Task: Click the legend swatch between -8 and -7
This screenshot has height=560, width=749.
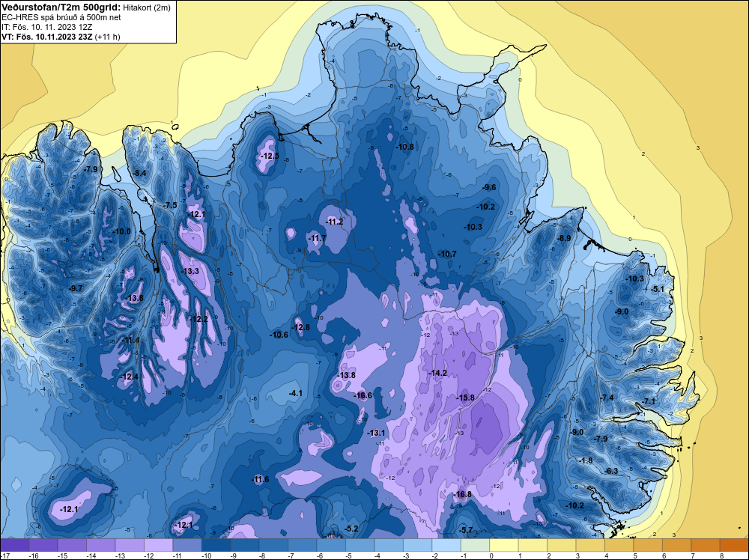Action: point(273,544)
